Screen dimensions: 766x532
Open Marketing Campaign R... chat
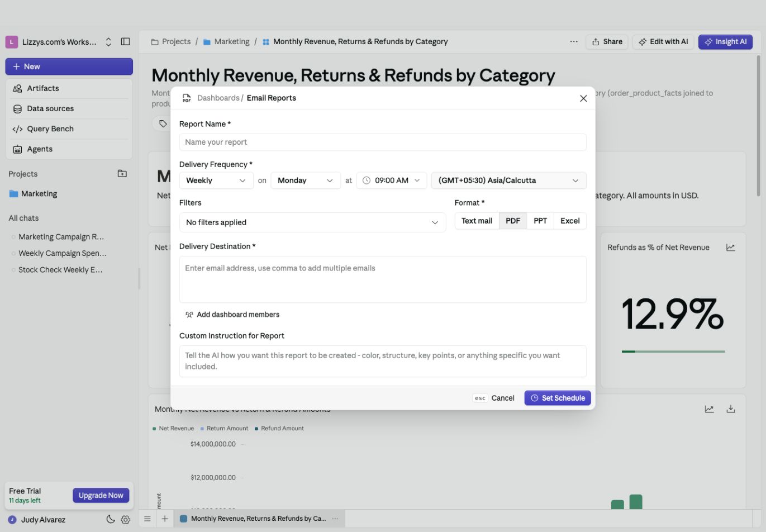click(x=61, y=237)
